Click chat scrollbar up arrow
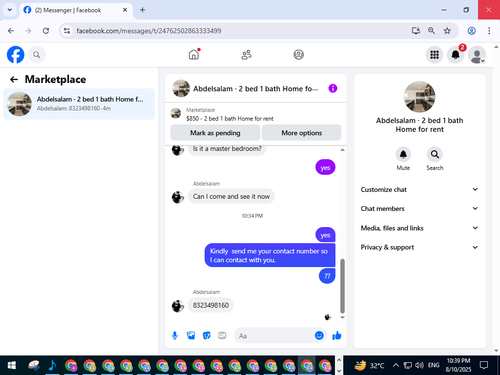Screen dimensions: 500x375 (342, 150)
